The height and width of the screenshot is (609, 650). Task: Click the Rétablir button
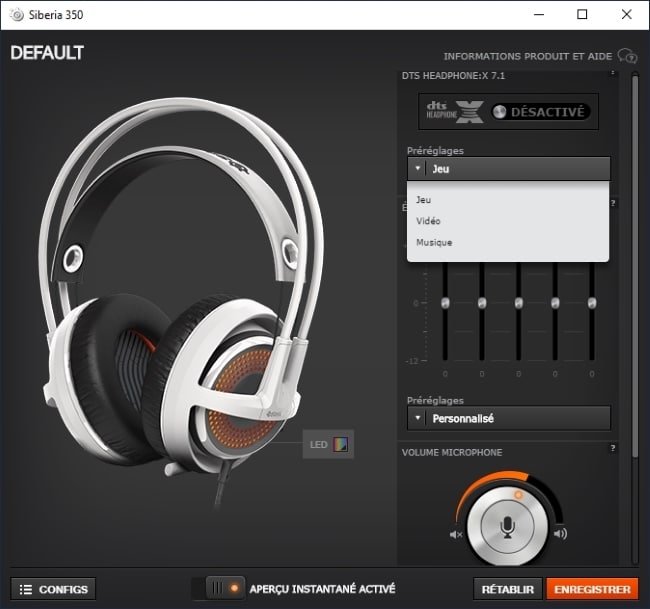508,589
